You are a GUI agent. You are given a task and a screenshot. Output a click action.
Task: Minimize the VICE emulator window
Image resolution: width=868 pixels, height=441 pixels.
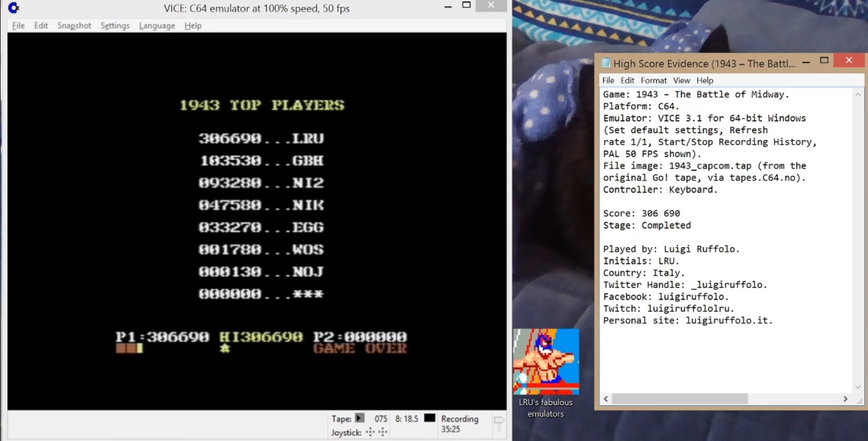448,6
